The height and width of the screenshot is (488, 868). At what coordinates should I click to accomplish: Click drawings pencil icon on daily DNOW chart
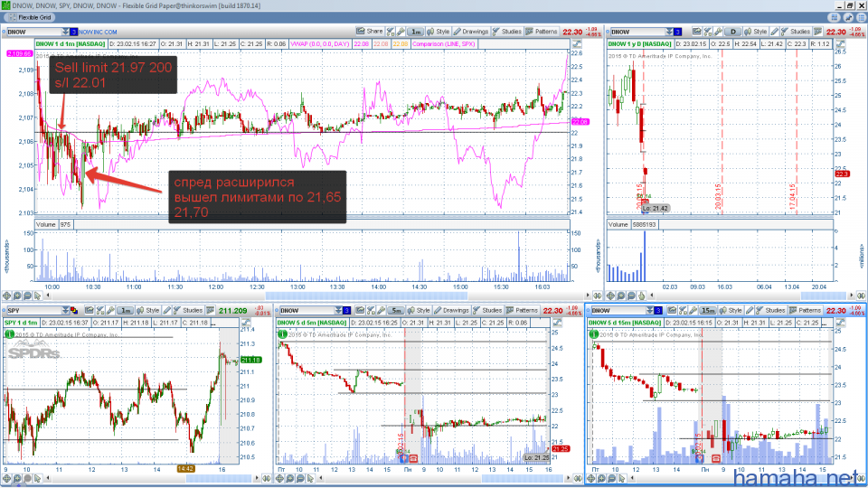coord(775,32)
